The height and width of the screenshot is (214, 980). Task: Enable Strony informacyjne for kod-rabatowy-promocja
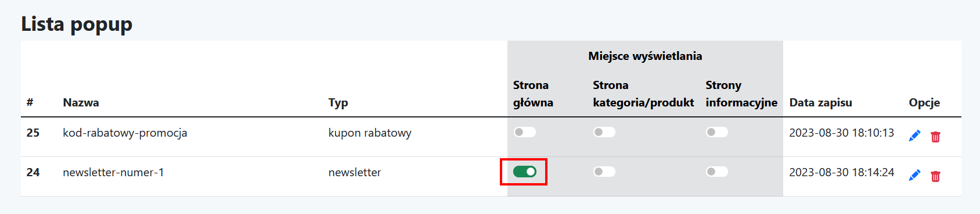[716, 132]
